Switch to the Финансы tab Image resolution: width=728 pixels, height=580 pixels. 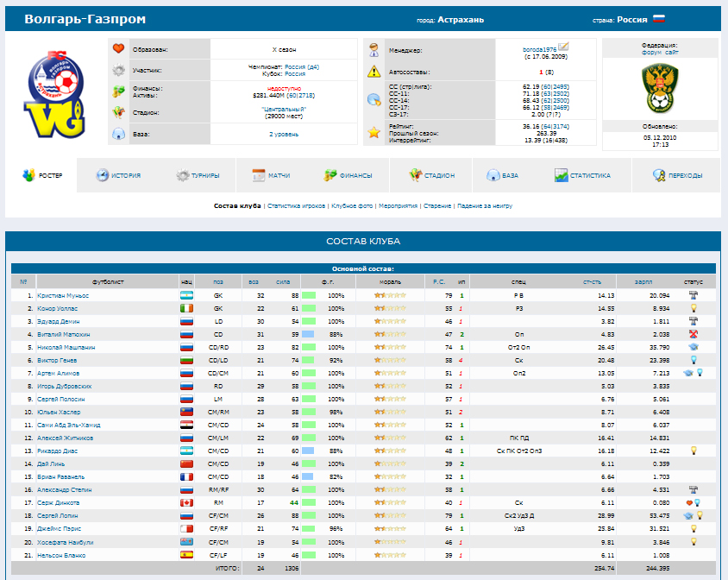pos(348,175)
